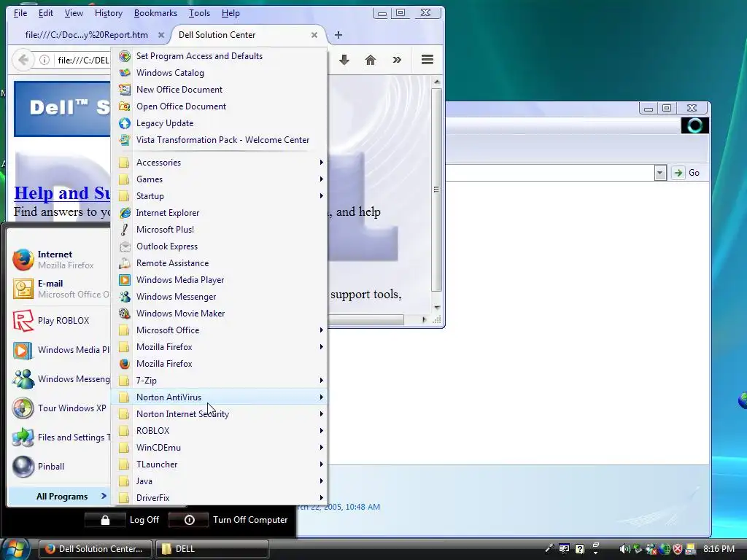Open Windows Messenger in programs list
Image resolution: width=747 pixels, height=560 pixels.
coord(219,297)
